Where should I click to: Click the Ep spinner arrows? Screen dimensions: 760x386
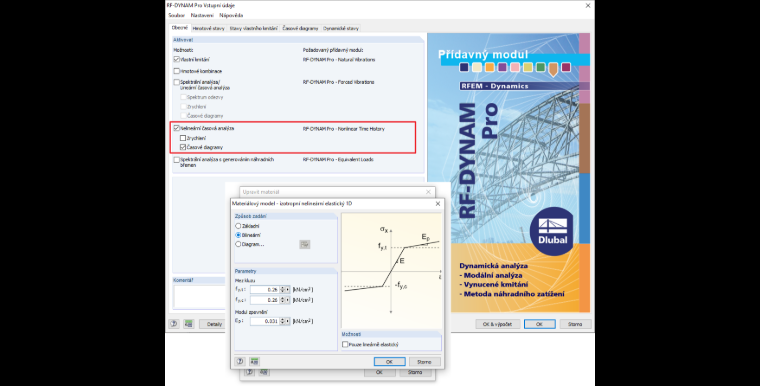coord(283,321)
